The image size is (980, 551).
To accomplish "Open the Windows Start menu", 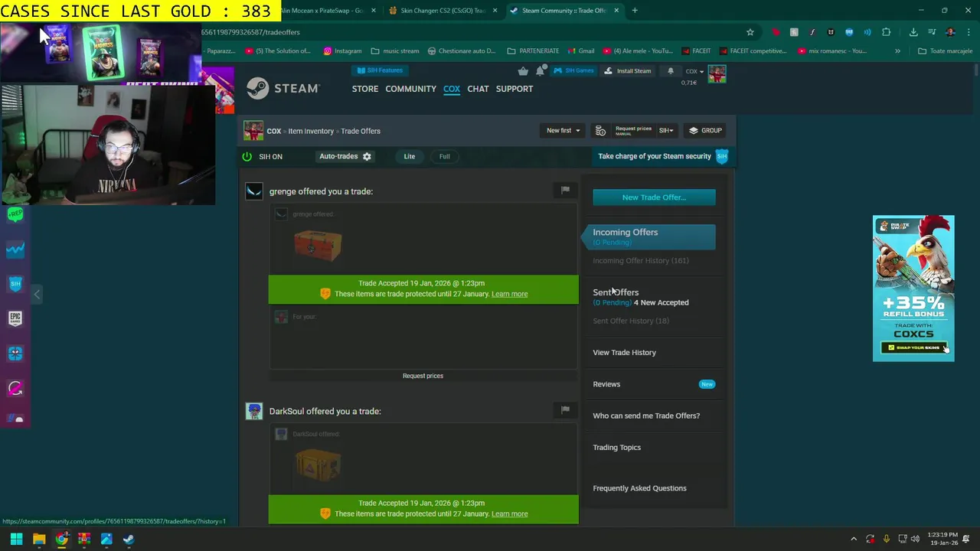I will [16, 540].
